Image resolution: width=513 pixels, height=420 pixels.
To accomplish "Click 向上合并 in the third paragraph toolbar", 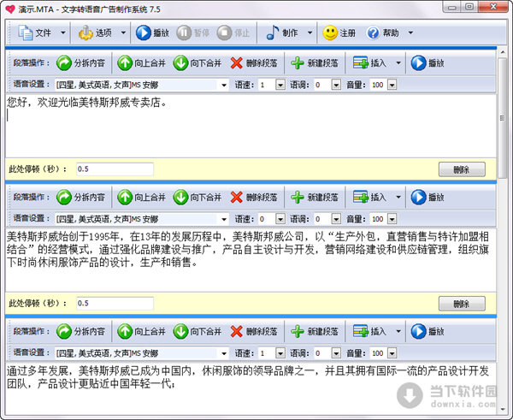I will (x=141, y=332).
